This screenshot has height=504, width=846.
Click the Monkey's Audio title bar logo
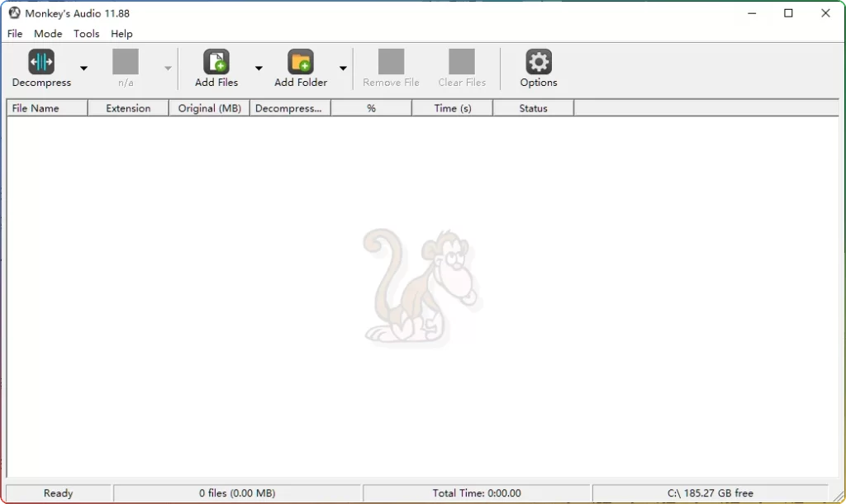[x=15, y=12]
